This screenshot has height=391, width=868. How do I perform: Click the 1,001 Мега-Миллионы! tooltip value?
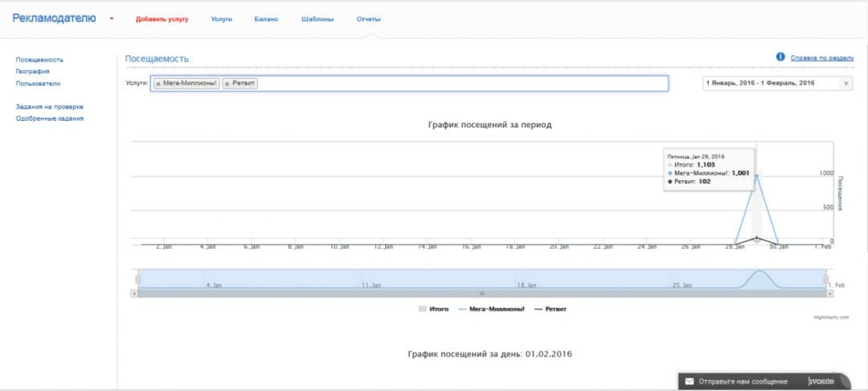click(x=741, y=173)
